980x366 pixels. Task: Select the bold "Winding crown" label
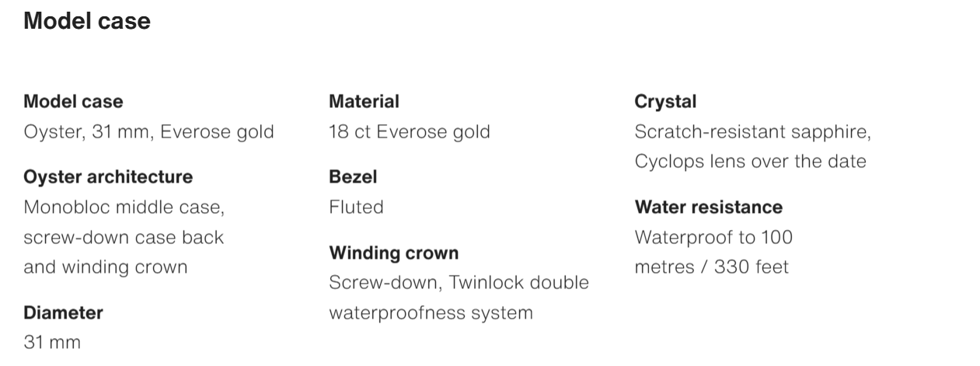pyautogui.click(x=393, y=253)
